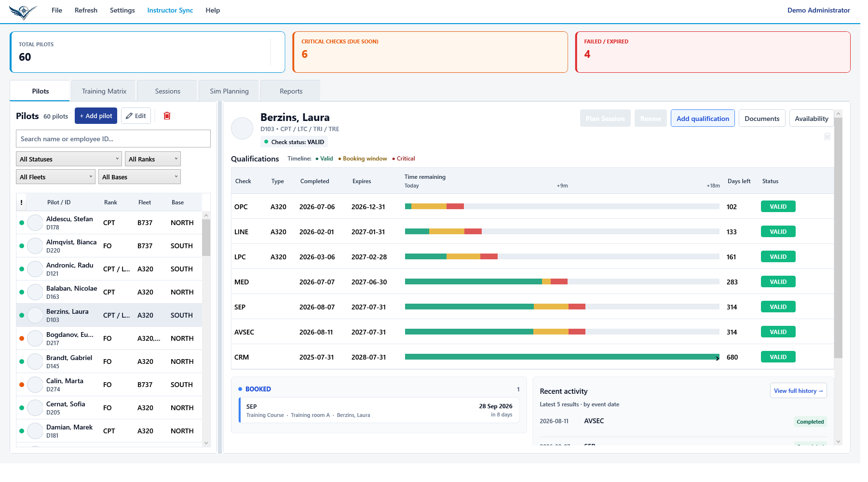Click the pilot list scroll down arrow
The width and height of the screenshot is (868, 482).
[206, 443]
